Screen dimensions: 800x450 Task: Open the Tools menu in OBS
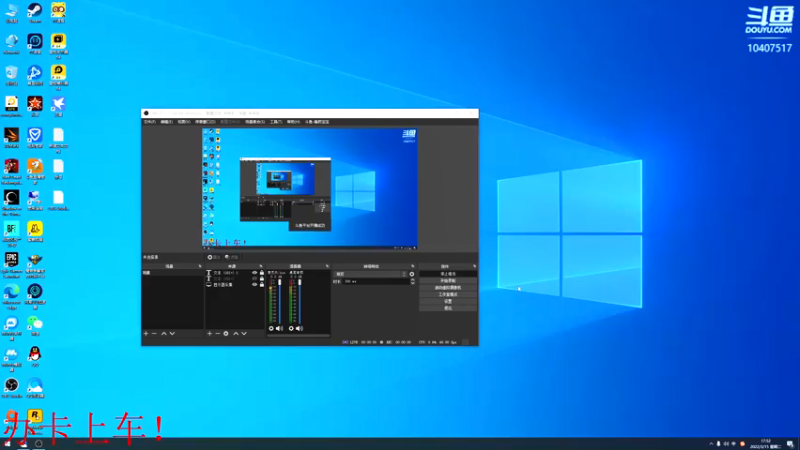pos(276,122)
